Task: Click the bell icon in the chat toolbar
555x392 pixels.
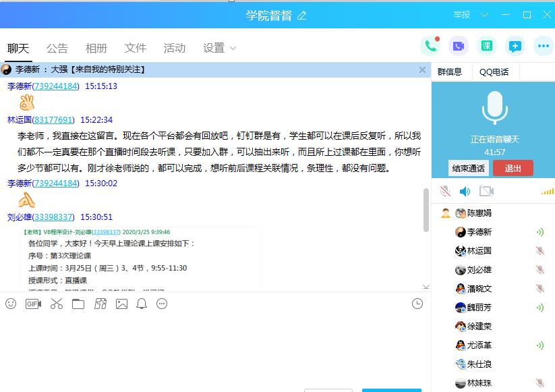Action: point(142,304)
